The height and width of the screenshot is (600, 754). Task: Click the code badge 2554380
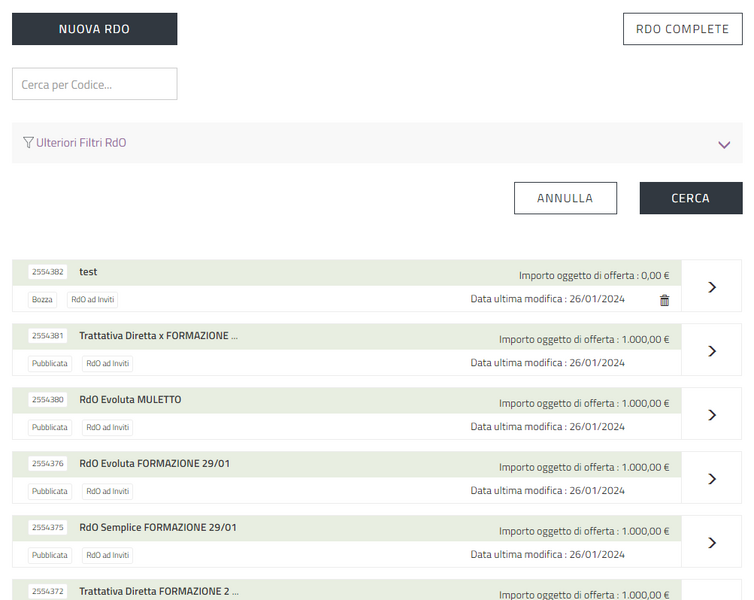click(x=48, y=400)
